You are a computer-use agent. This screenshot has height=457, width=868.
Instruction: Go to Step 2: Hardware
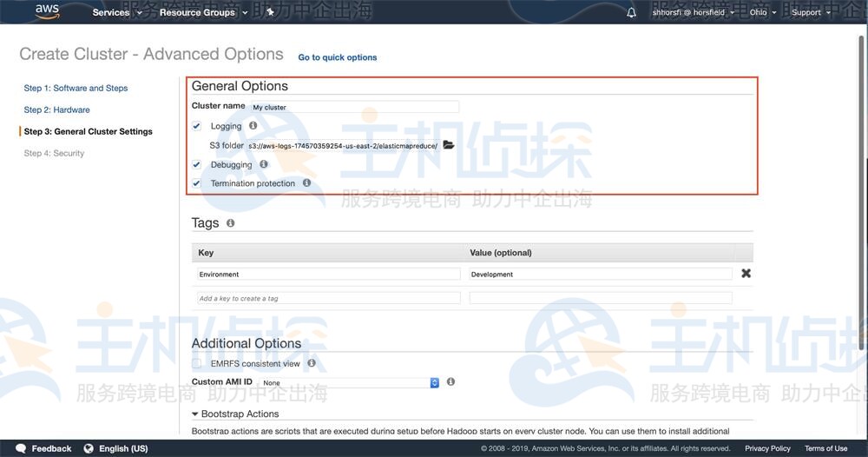coord(56,109)
